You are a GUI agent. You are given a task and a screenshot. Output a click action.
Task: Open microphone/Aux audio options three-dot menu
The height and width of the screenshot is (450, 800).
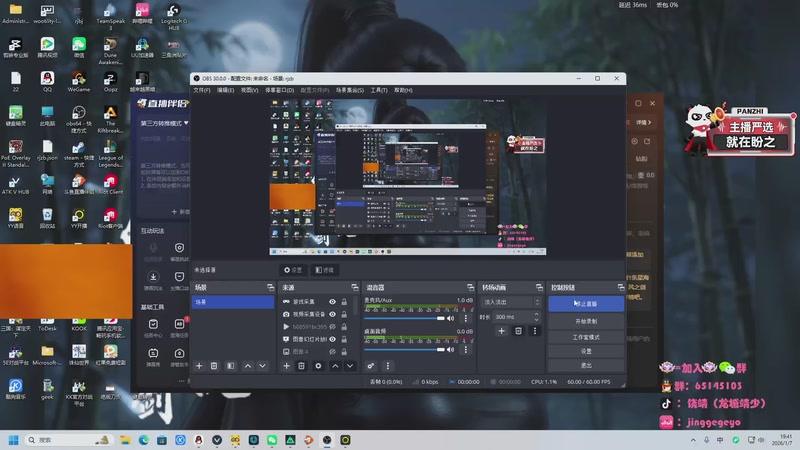468,318
